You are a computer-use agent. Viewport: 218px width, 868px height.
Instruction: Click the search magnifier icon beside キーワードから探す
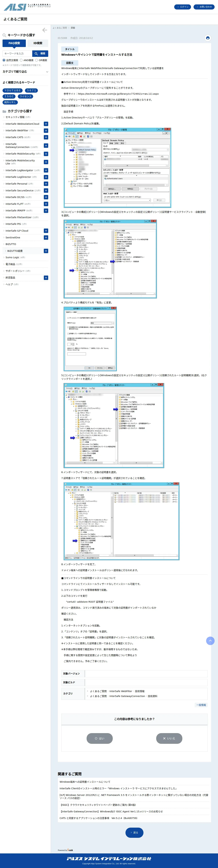point(4,35)
